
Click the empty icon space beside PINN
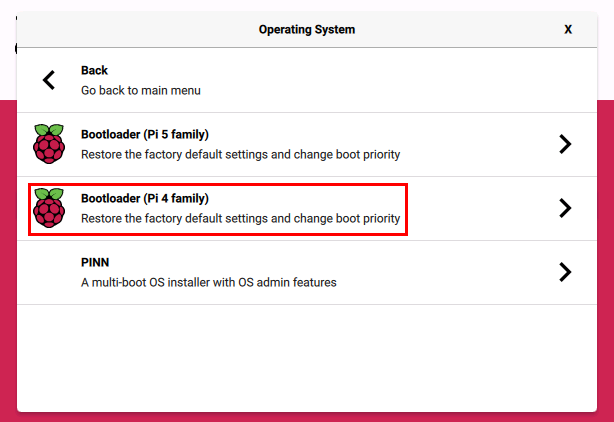[48, 272]
